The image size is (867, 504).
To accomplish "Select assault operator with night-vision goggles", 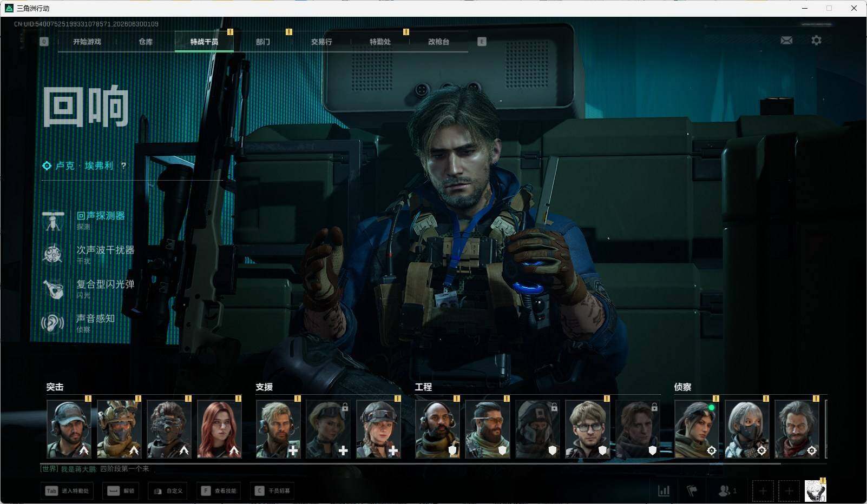I will click(169, 429).
